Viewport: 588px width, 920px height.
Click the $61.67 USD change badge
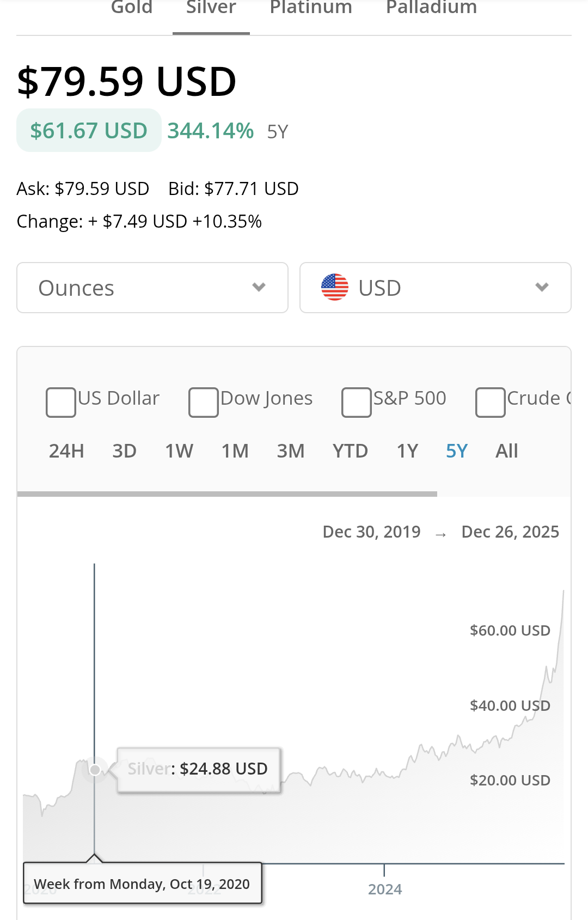[x=89, y=131]
